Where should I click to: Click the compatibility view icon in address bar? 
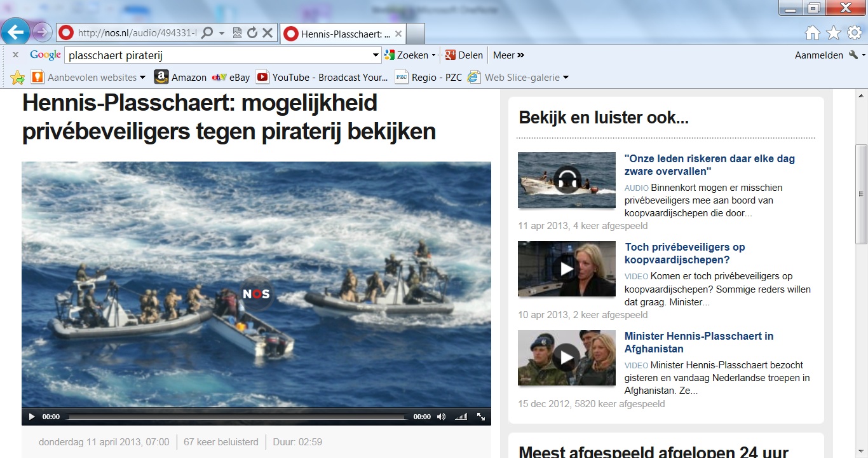[x=237, y=33]
